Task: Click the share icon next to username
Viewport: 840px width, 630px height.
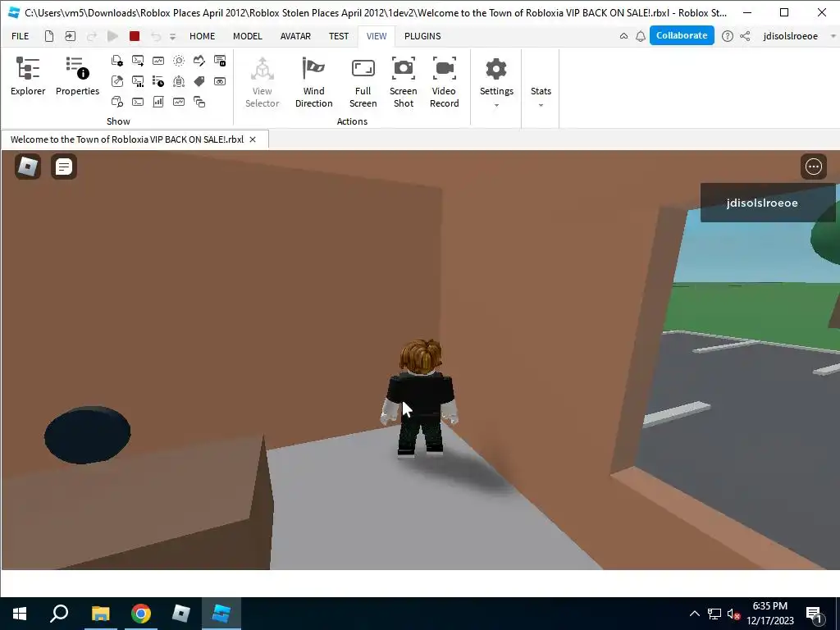Action: coord(745,36)
